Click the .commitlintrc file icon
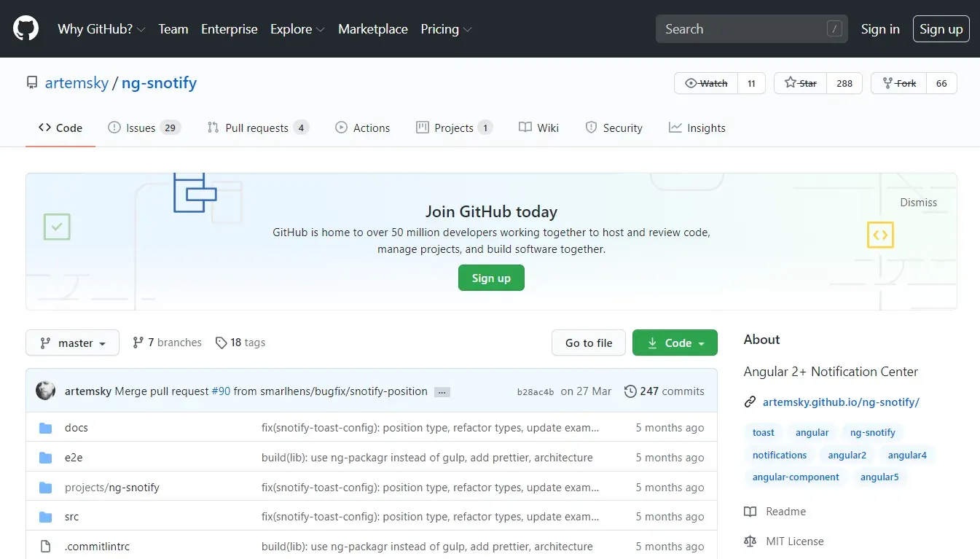980x559 pixels. point(46,547)
